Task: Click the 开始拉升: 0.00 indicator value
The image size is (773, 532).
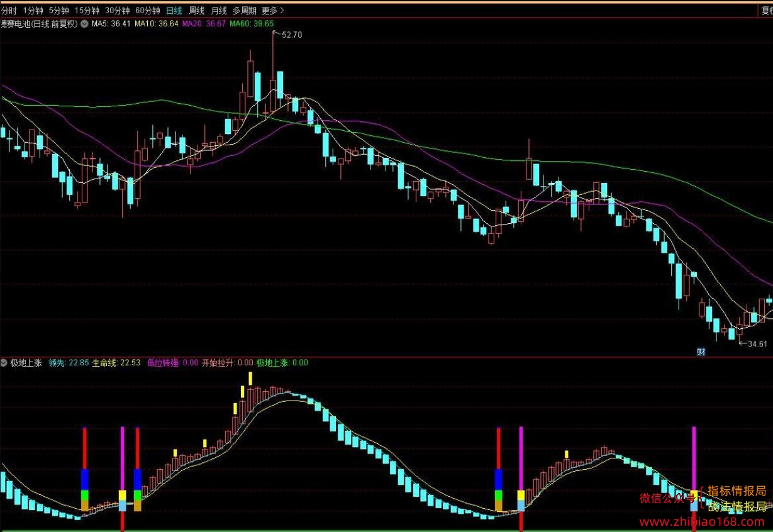Action: tap(227, 363)
